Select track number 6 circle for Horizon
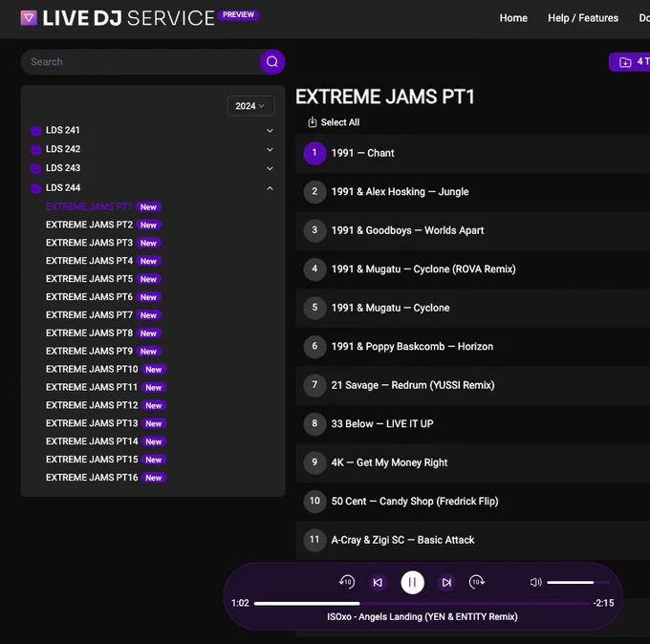 pyautogui.click(x=314, y=347)
